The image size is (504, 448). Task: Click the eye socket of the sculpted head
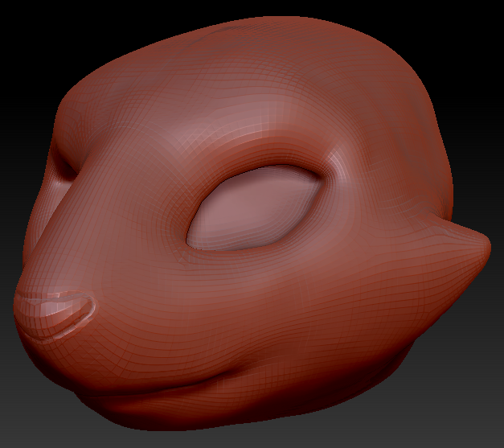pyautogui.click(x=255, y=208)
